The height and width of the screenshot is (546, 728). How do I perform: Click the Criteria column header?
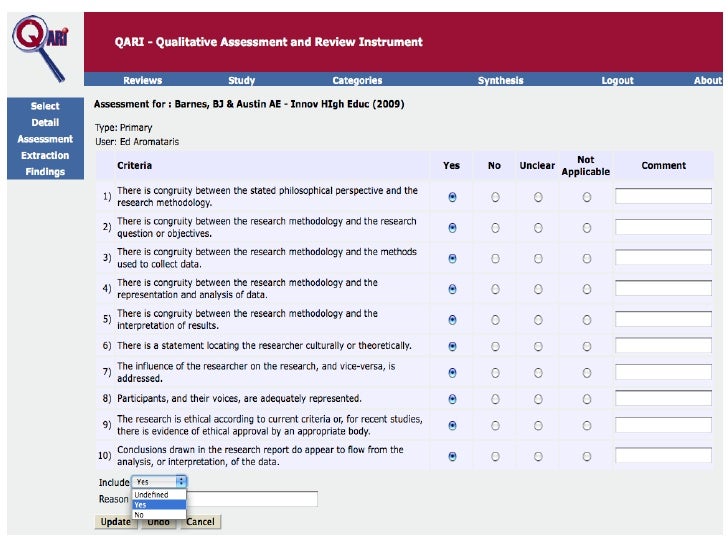coord(135,166)
